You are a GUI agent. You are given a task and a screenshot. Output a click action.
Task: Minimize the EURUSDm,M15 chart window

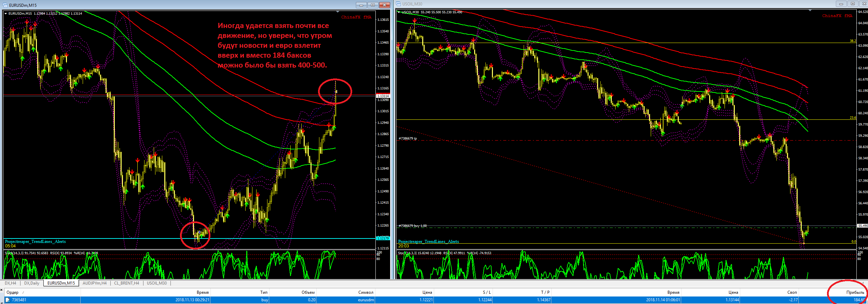coord(361,5)
